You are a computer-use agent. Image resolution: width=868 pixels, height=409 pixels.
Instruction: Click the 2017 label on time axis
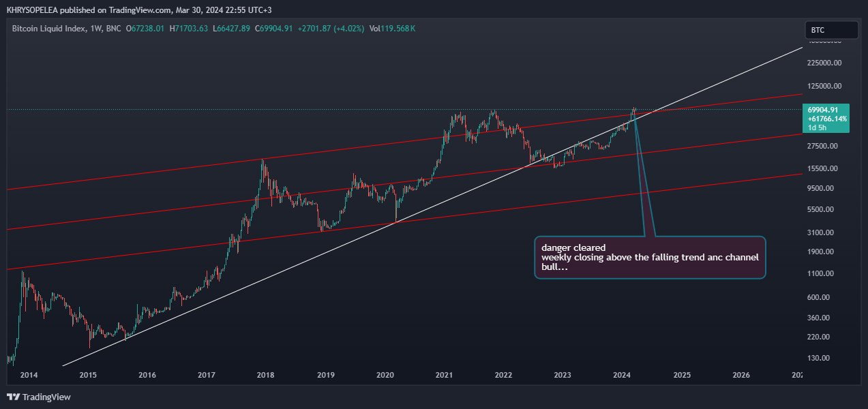tap(207, 375)
